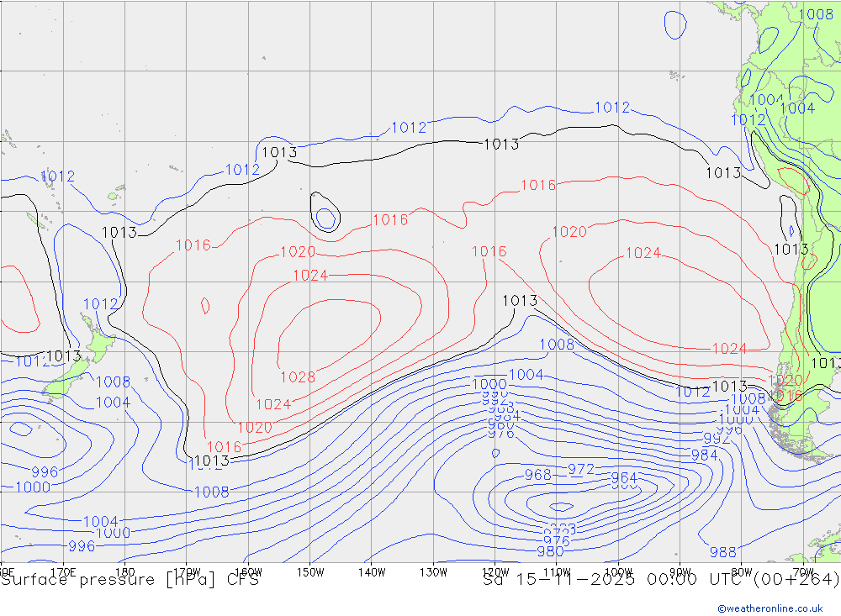Click the red 1024 label above 1028
The height and width of the screenshot is (616, 841).
tap(310, 275)
